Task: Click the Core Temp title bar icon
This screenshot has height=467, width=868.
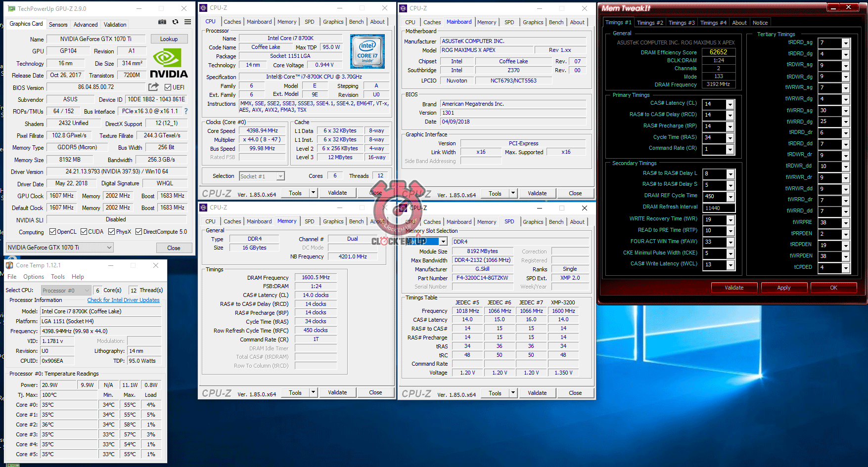Action: coord(9,265)
